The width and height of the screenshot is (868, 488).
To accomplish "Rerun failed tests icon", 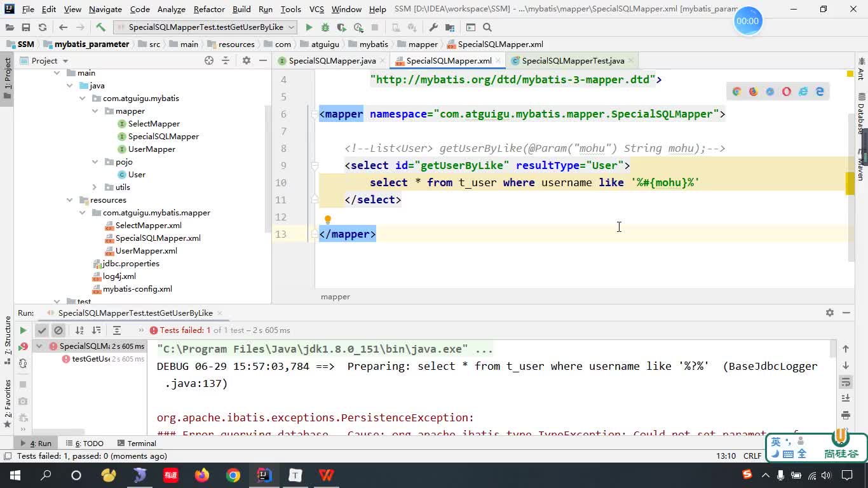I will point(23,347).
